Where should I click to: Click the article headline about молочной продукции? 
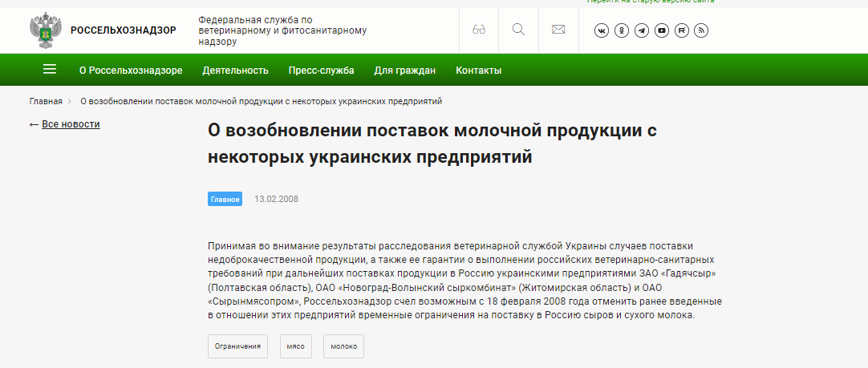432,144
